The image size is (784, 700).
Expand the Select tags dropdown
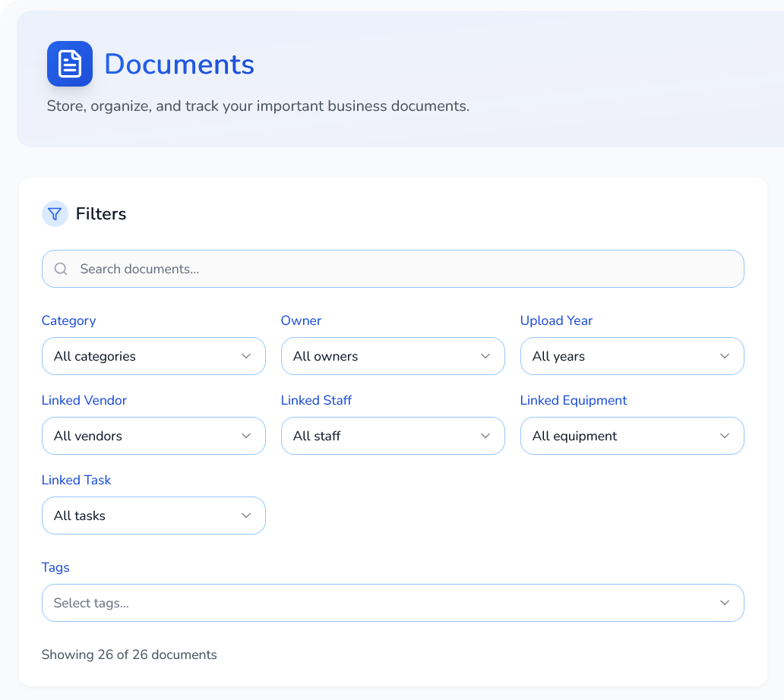pos(393,603)
